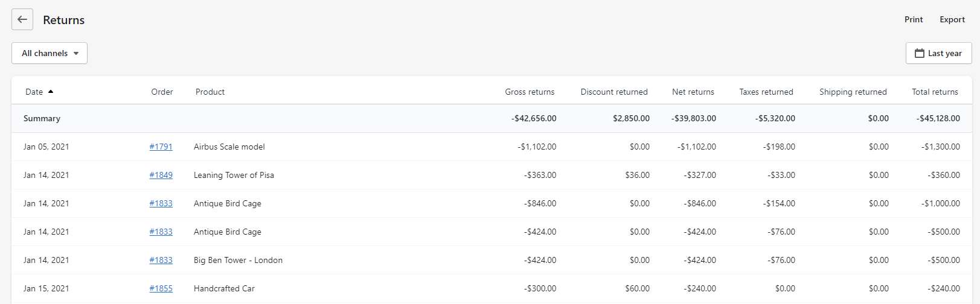The height and width of the screenshot is (304, 980).
Task: Open order #1849 link
Action: tap(161, 175)
